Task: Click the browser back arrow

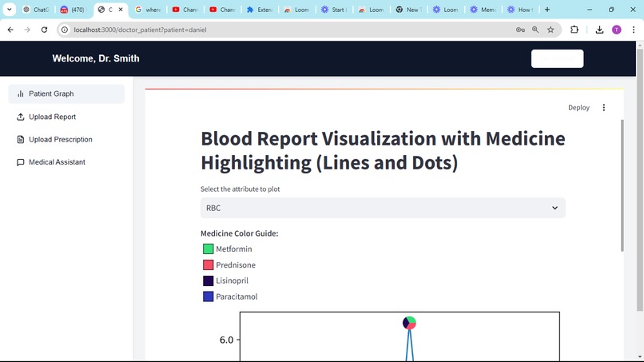Action: pyautogui.click(x=10, y=30)
